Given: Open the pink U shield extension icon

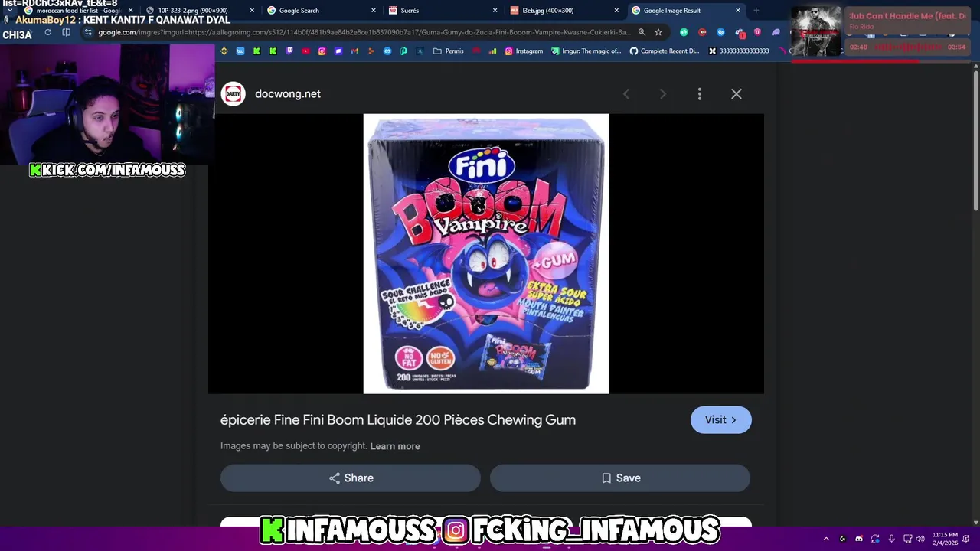Looking at the screenshot, I should (x=757, y=32).
